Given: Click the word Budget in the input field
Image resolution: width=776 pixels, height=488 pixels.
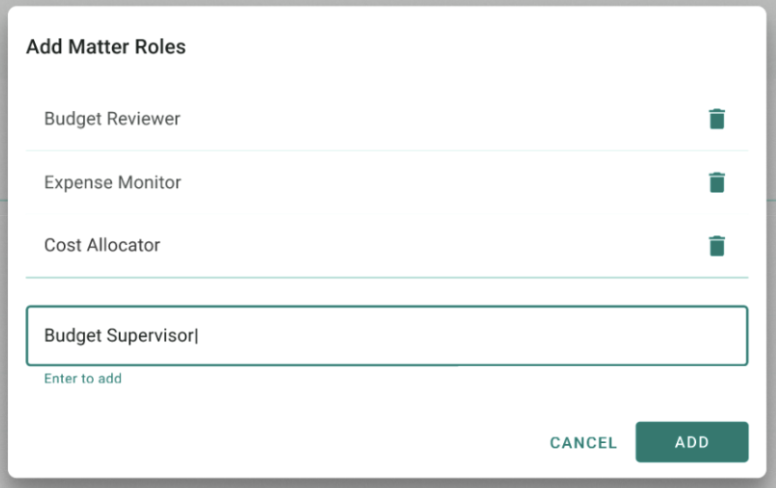Looking at the screenshot, I should (73, 336).
